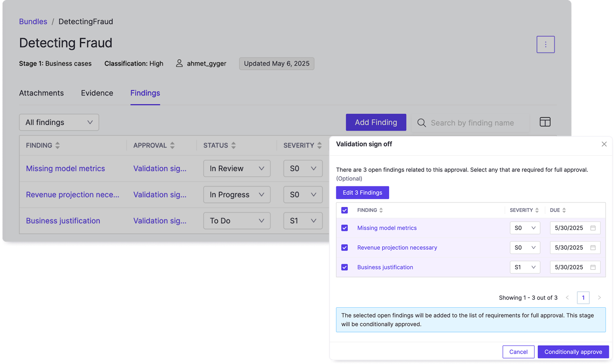The image size is (614, 364).
Task: Sort dialog findings by DUE column arrows
Action: coord(564,210)
